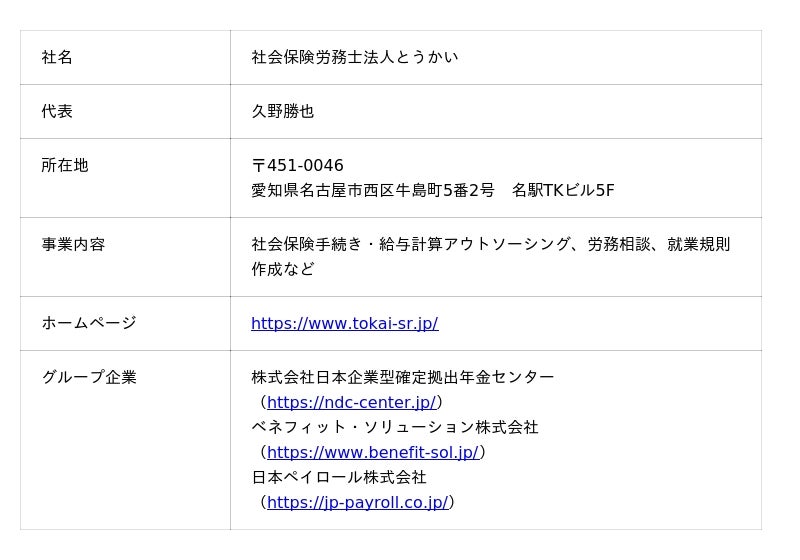
Task: Follow the jp-payroll.co.jp link
Action: pyautogui.click(x=357, y=502)
